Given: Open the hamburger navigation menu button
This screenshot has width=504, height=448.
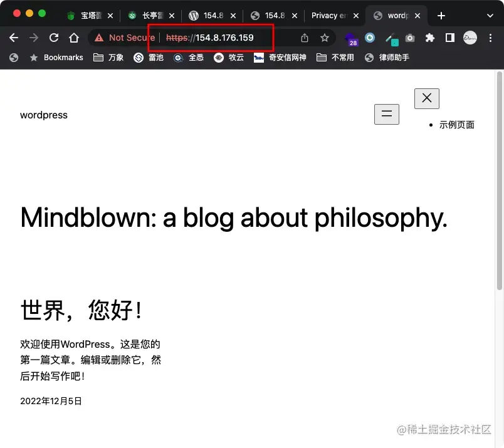Looking at the screenshot, I should tap(387, 114).
